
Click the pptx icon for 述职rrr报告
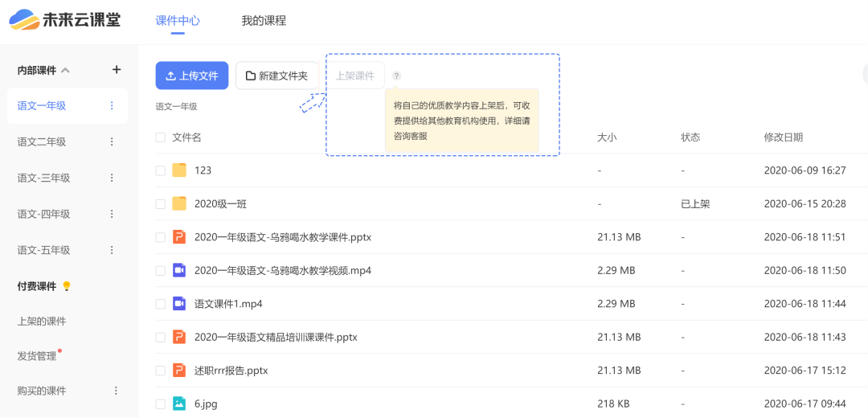179,371
